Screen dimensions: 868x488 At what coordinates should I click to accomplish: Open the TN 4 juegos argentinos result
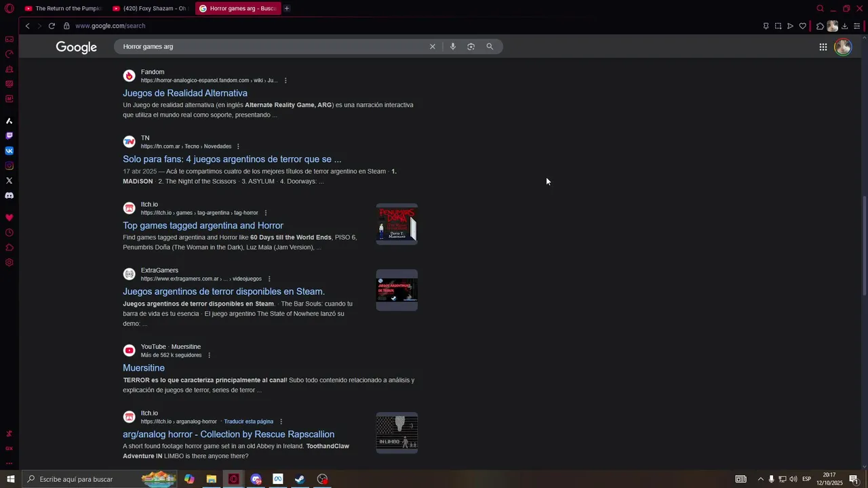tap(232, 159)
